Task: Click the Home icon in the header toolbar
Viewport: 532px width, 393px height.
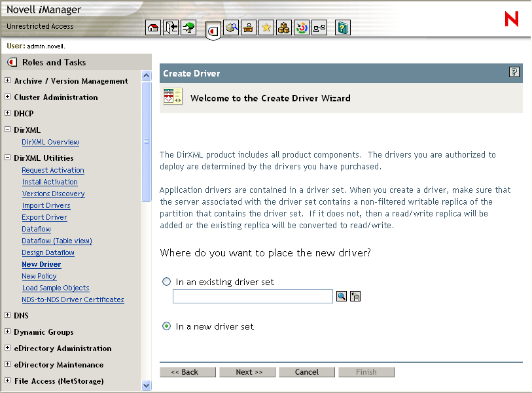Action: tap(152, 27)
